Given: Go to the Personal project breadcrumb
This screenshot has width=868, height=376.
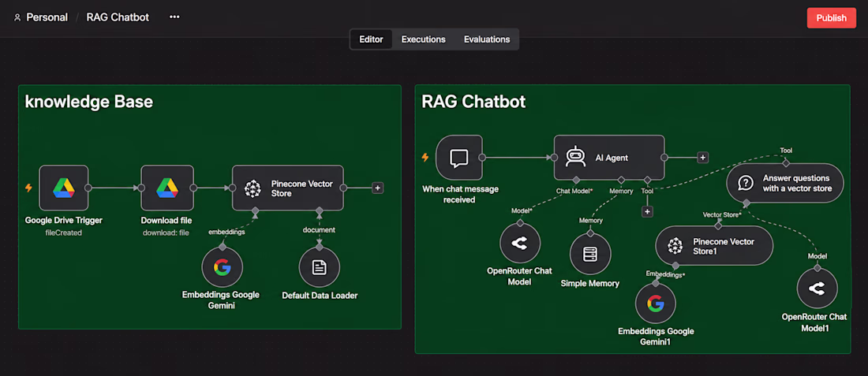Looking at the screenshot, I should click(x=47, y=17).
